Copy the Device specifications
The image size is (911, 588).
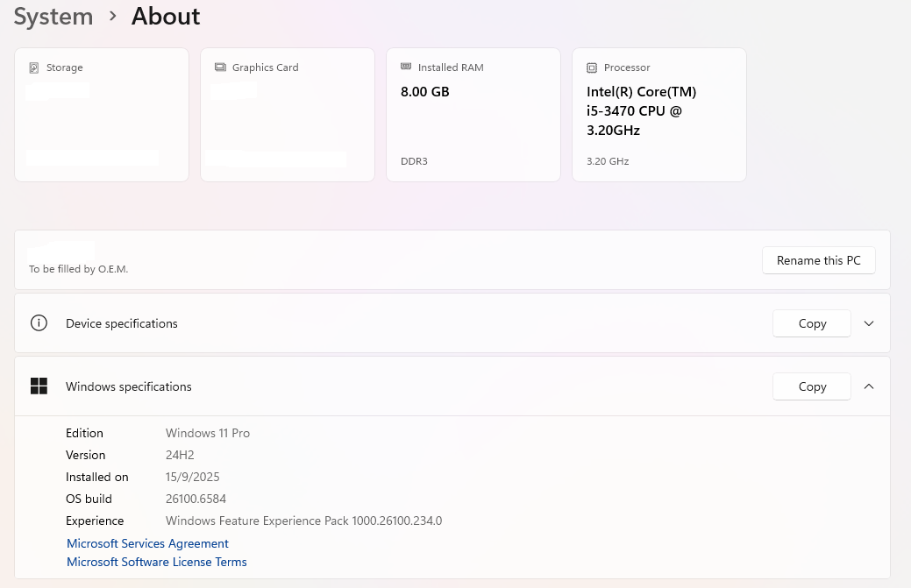tap(812, 323)
